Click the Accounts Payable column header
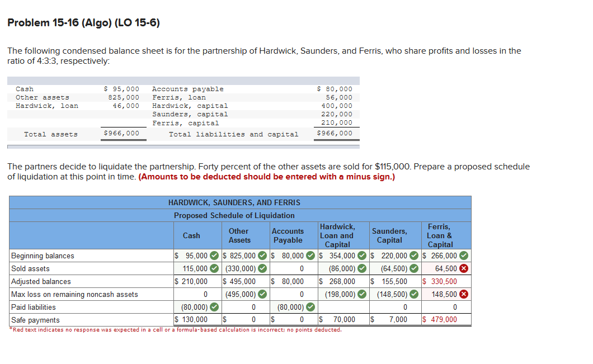 point(288,235)
